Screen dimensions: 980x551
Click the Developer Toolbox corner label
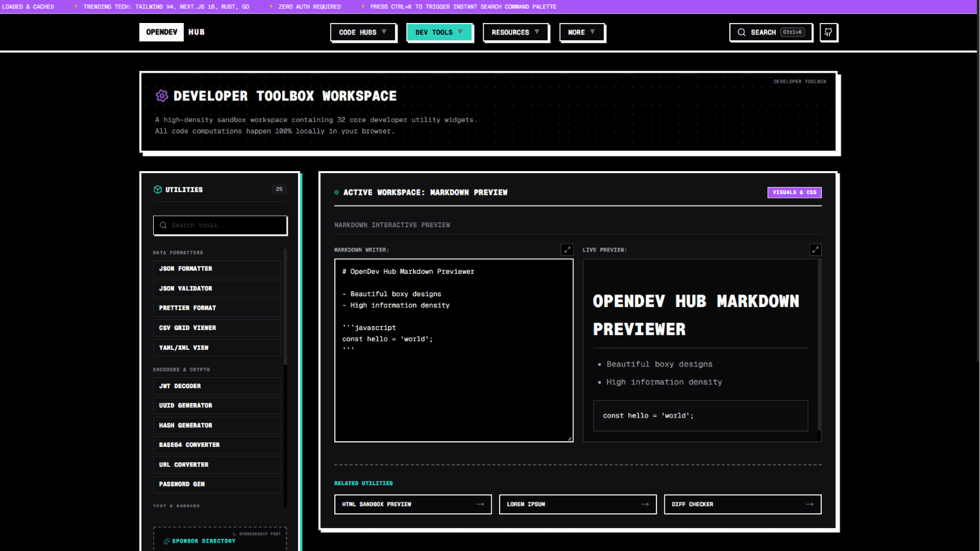(x=799, y=82)
